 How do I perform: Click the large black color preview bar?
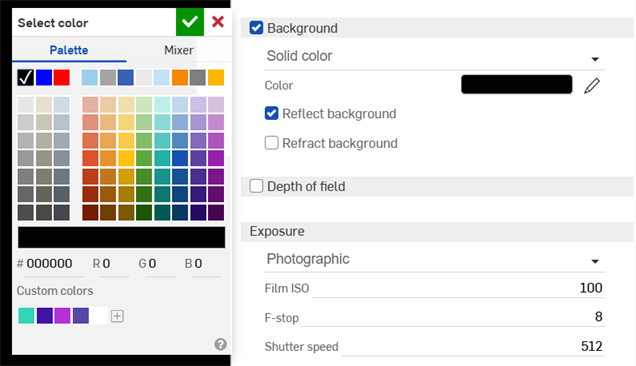121,237
